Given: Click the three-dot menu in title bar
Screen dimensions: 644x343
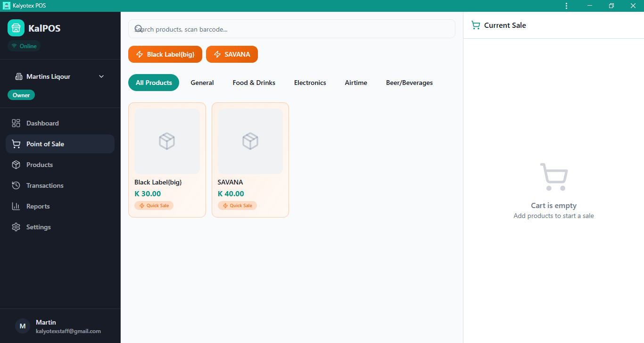Looking at the screenshot, I should tap(566, 6).
